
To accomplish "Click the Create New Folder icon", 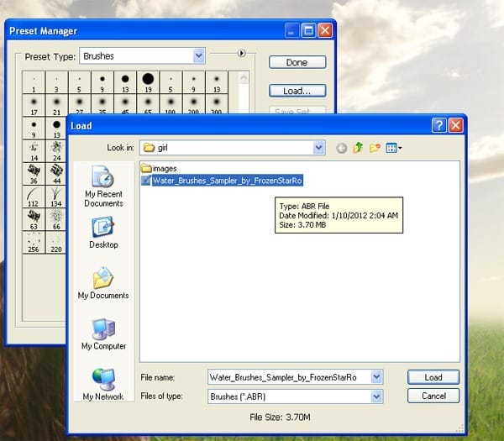I will coord(375,148).
